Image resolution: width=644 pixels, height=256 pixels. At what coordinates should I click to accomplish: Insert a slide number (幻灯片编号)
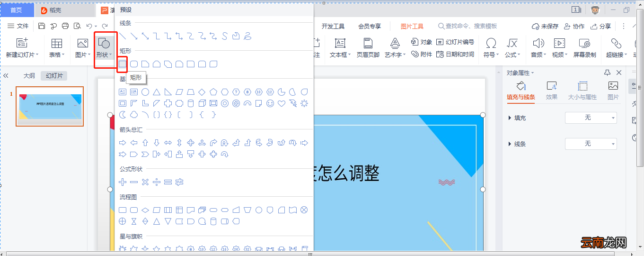coord(455,42)
